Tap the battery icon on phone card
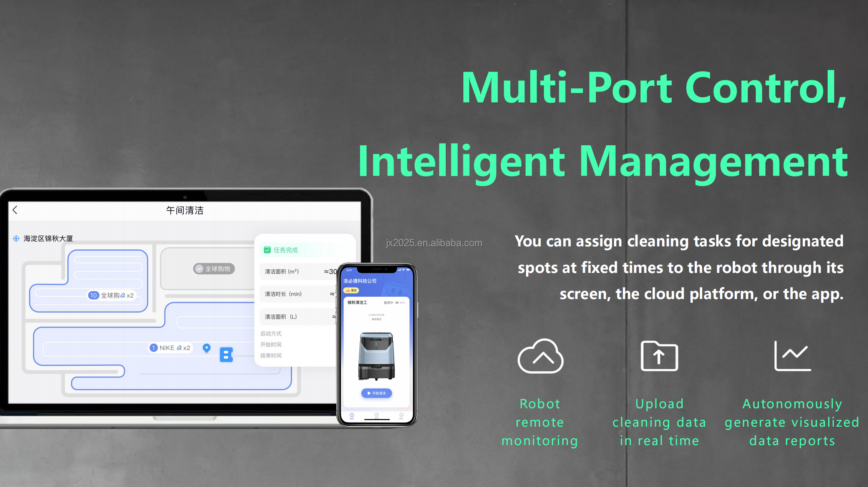The image size is (868, 487). pyautogui.click(x=397, y=303)
